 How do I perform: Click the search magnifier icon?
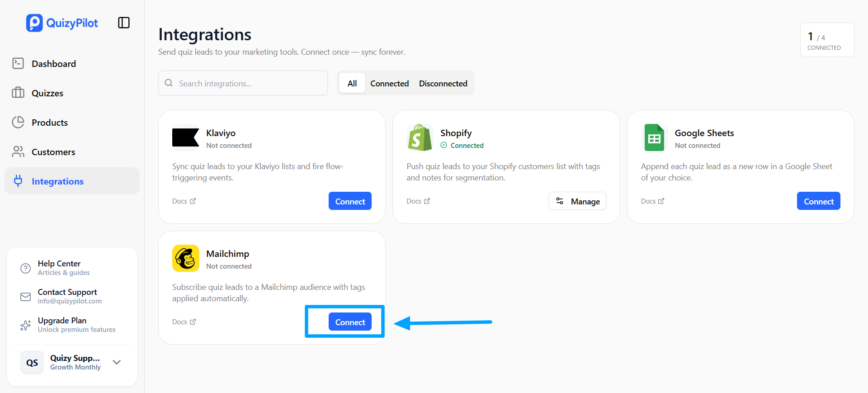[x=169, y=83]
